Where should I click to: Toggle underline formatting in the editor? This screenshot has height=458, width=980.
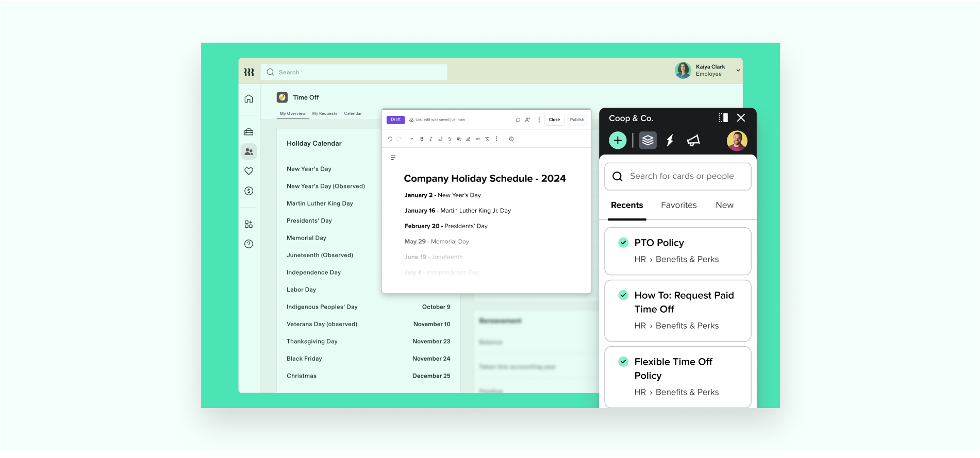(x=440, y=139)
